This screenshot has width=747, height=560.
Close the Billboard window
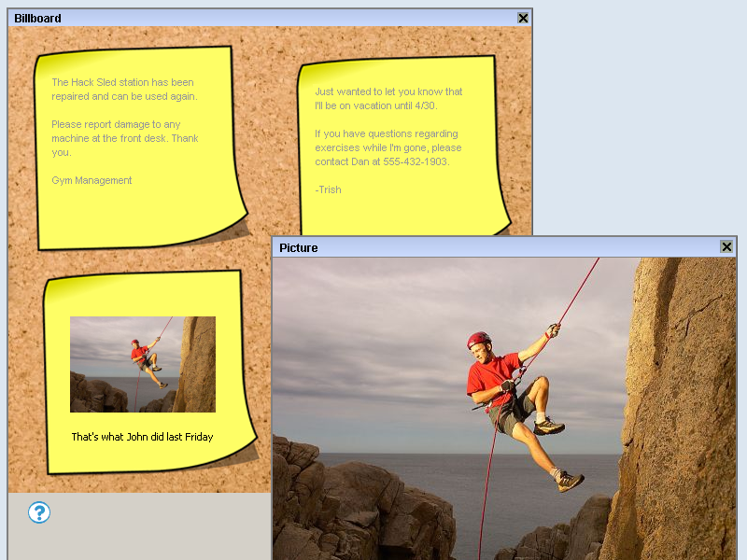tap(523, 18)
